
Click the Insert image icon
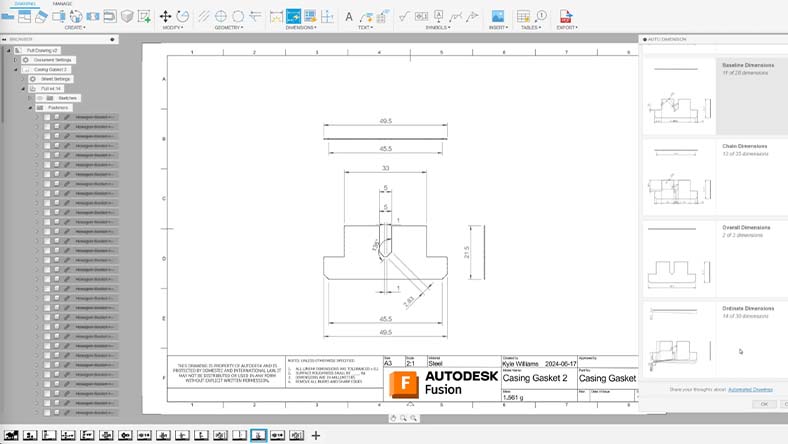497,17
